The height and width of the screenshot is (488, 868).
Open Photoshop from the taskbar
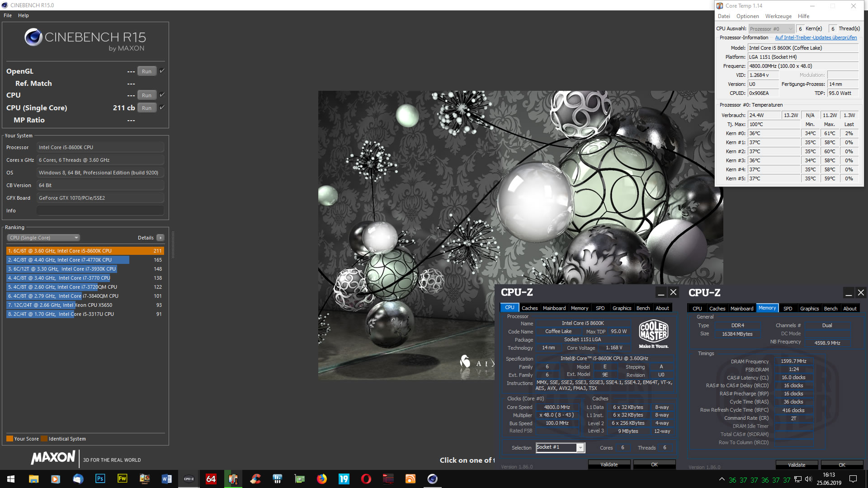click(x=100, y=479)
